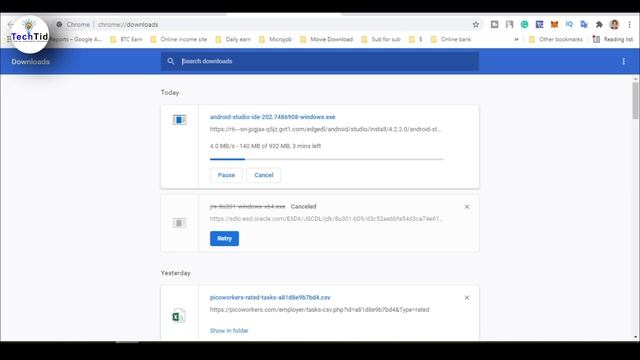This screenshot has height=360, width=640.
Task: Click the android-studio download progress bar
Action: (327, 159)
